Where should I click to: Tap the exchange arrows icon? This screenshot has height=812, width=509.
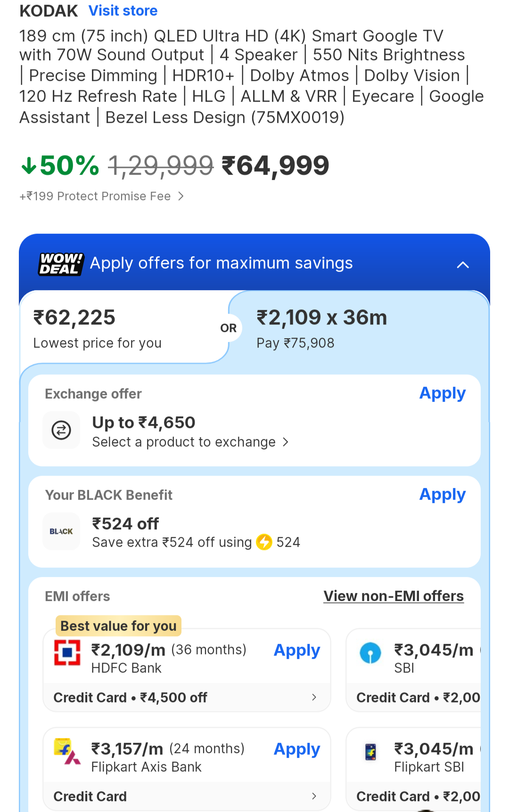(61, 430)
